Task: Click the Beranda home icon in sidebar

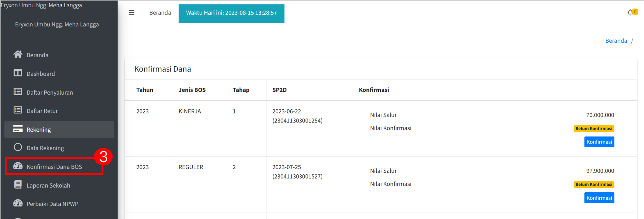Action: (x=18, y=54)
